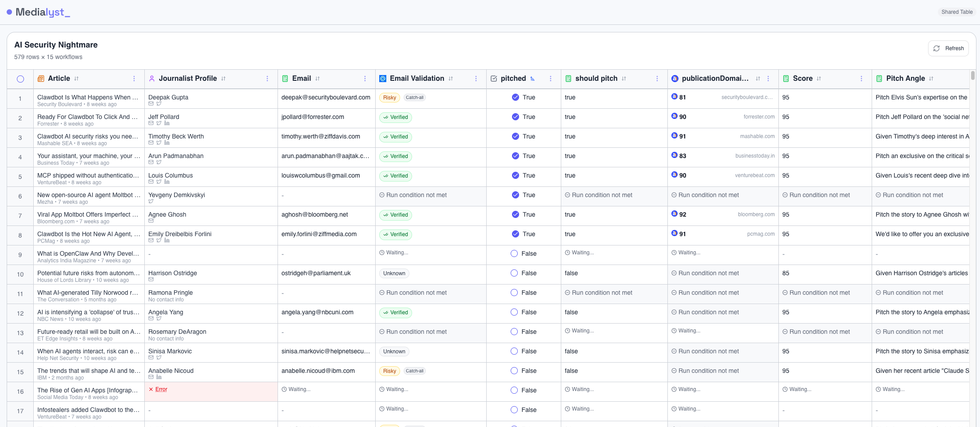Toggle the pitched column sort arrow
This screenshot has height=427, width=980.
(x=532, y=79)
